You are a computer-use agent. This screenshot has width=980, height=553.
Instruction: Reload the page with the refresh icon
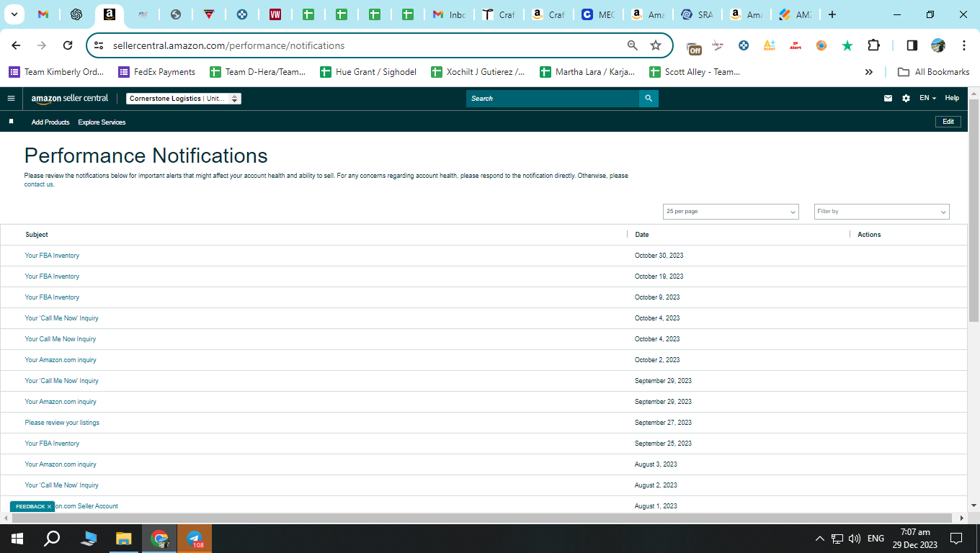[68, 45]
